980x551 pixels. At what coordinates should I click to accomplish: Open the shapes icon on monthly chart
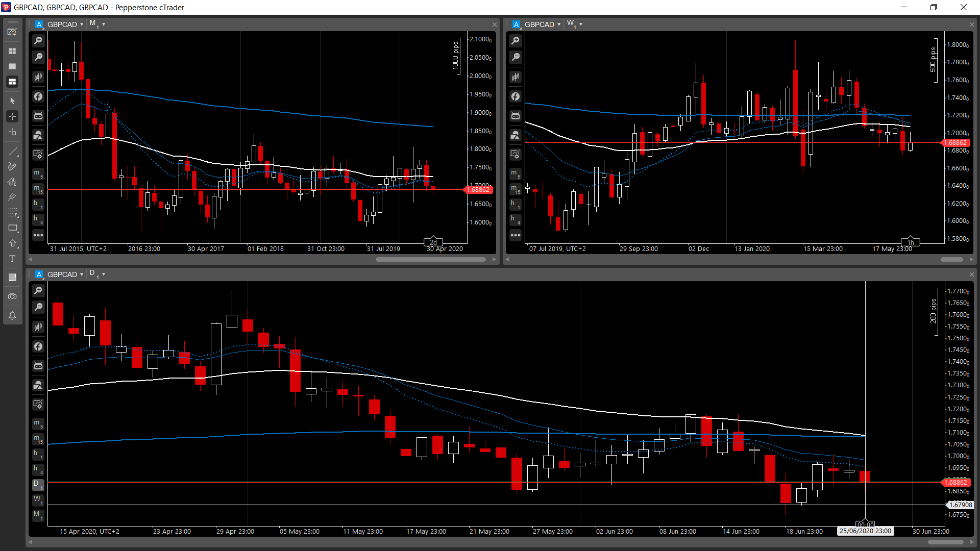(x=38, y=135)
